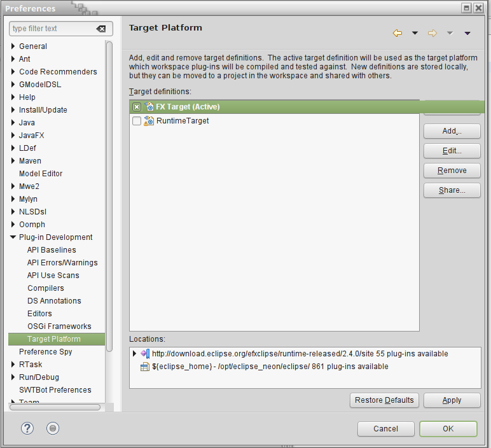Expand the Run/Debug tree node
Screen dimensions: 491x448
(x=13, y=377)
